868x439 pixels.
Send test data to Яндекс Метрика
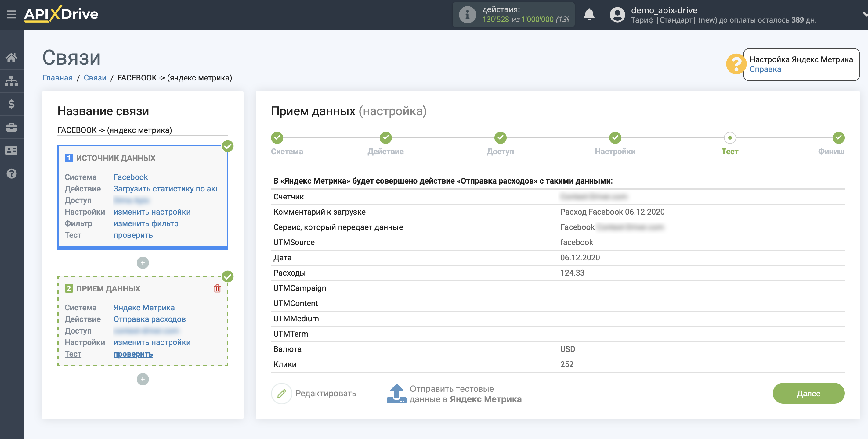[x=465, y=394]
